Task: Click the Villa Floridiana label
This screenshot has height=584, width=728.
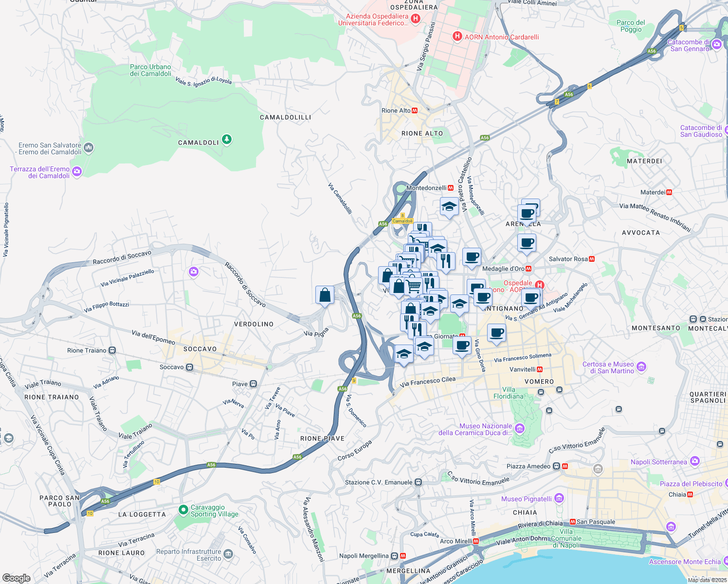Action: 509,393
